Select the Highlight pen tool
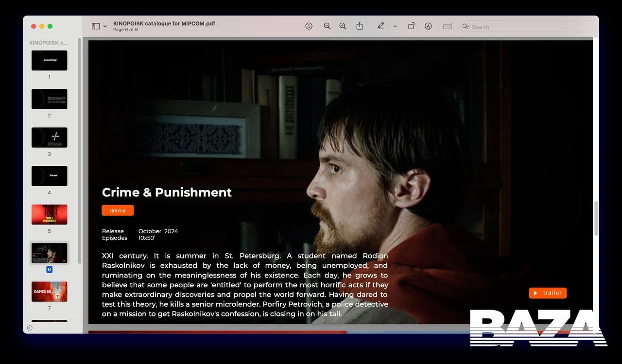Image resolution: width=622 pixels, height=364 pixels. 380,26
